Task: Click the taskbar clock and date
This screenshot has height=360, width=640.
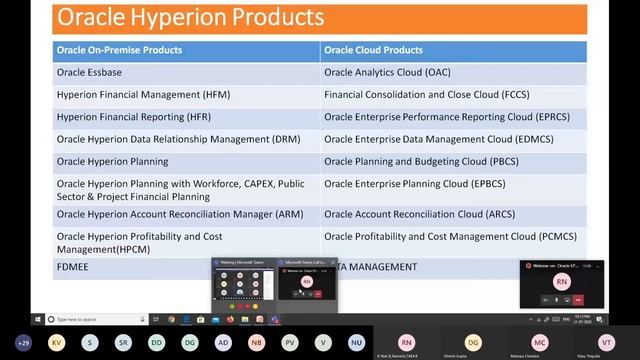Action: (x=582, y=320)
